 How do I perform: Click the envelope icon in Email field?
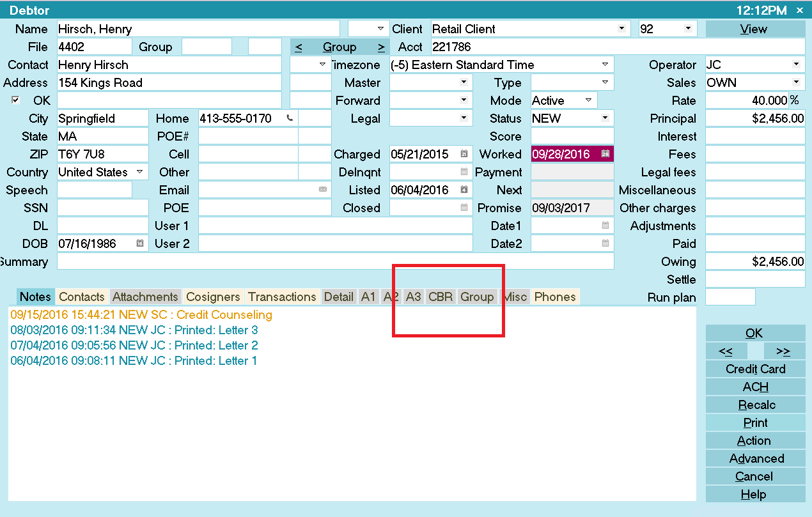tap(323, 190)
